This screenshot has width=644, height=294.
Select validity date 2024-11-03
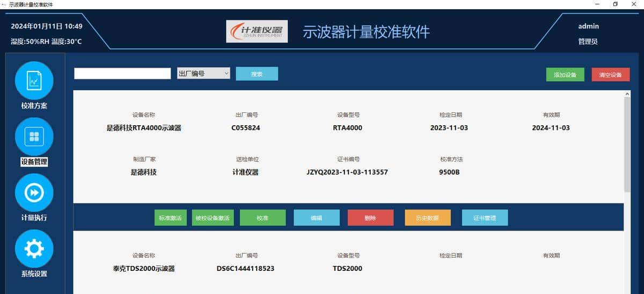(x=551, y=128)
